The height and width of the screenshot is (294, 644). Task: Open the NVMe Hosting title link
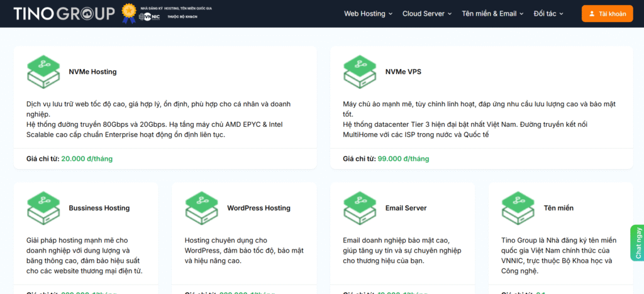point(92,72)
